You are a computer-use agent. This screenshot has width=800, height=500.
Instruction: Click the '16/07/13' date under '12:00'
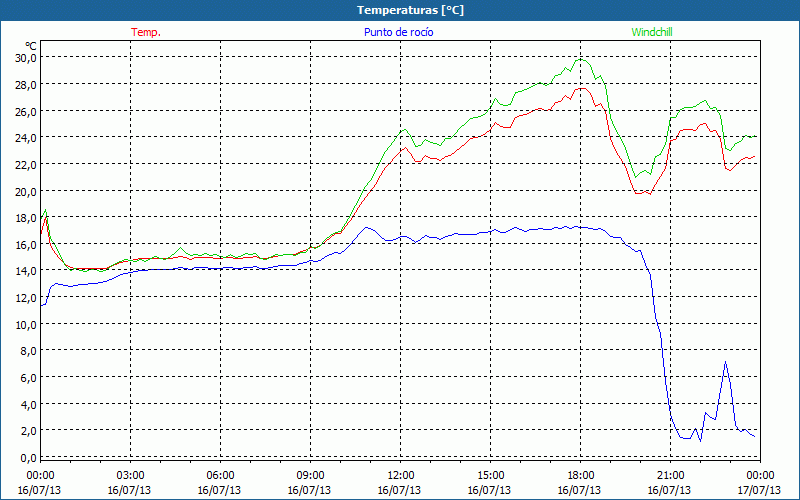tap(399, 490)
